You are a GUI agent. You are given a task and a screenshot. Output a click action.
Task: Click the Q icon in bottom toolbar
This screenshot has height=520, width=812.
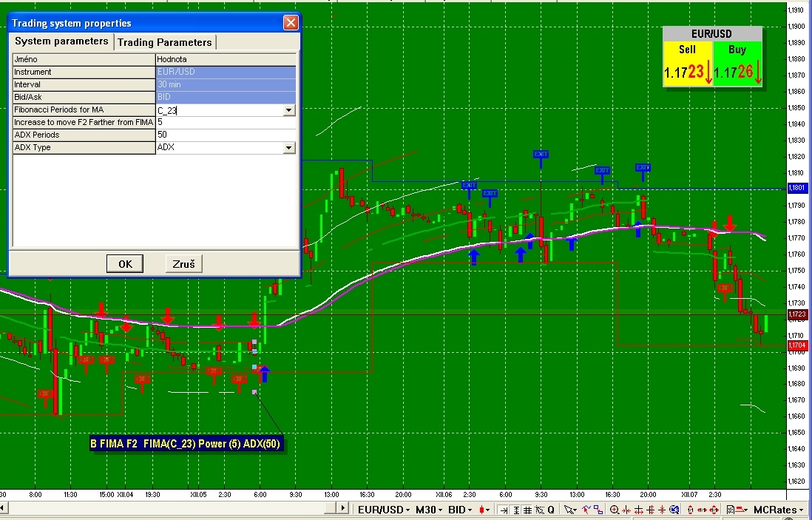pyautogui.click(x=551, y=510)
